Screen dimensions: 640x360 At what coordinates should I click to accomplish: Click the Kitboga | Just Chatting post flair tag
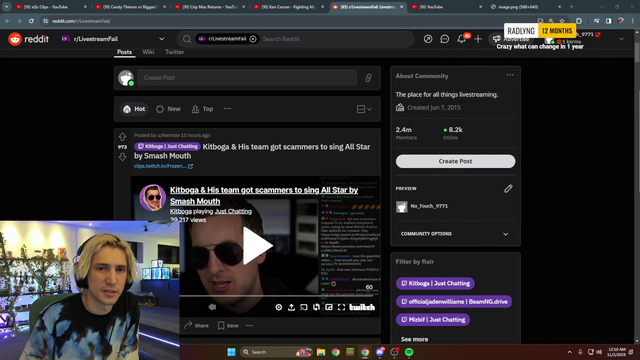(167, 147)
